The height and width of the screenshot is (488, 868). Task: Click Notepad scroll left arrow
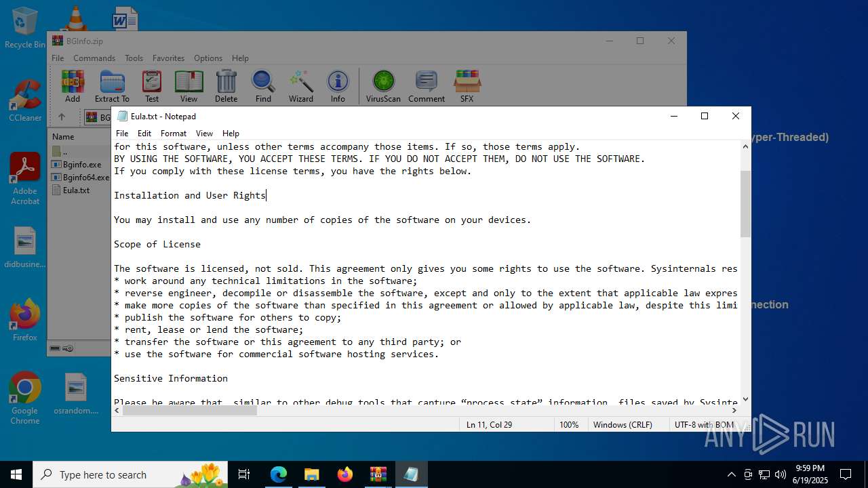click(117, 410)
